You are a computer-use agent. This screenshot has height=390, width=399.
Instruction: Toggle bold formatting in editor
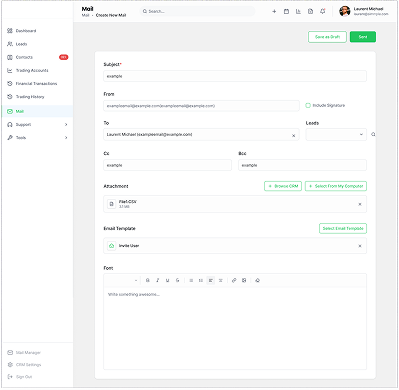point(147,280)
